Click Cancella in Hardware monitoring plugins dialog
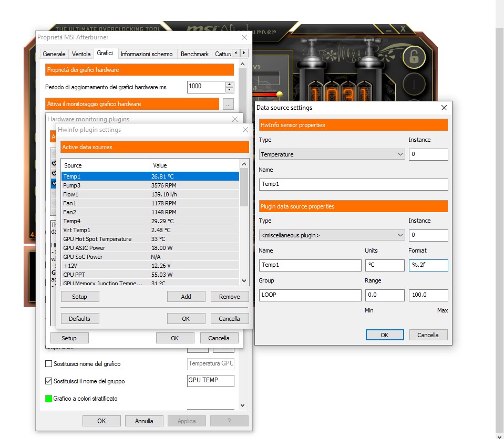The height and width of the screenshot is (439, 504). click(x=219, y=338)
